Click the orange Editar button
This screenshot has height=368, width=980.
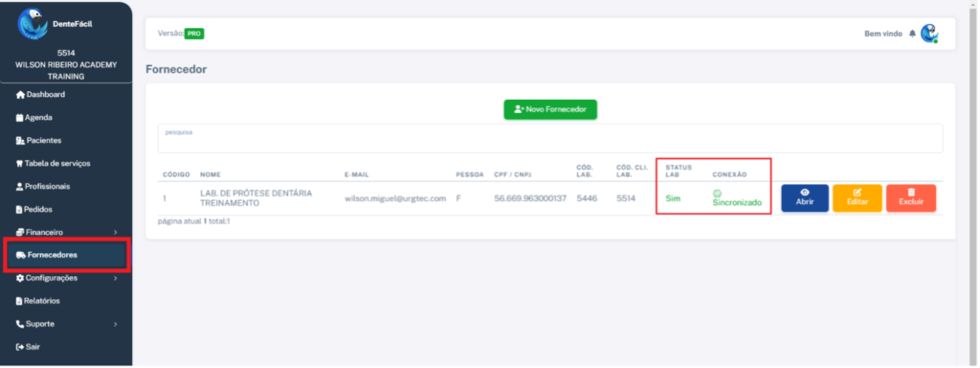click(857, 198)
